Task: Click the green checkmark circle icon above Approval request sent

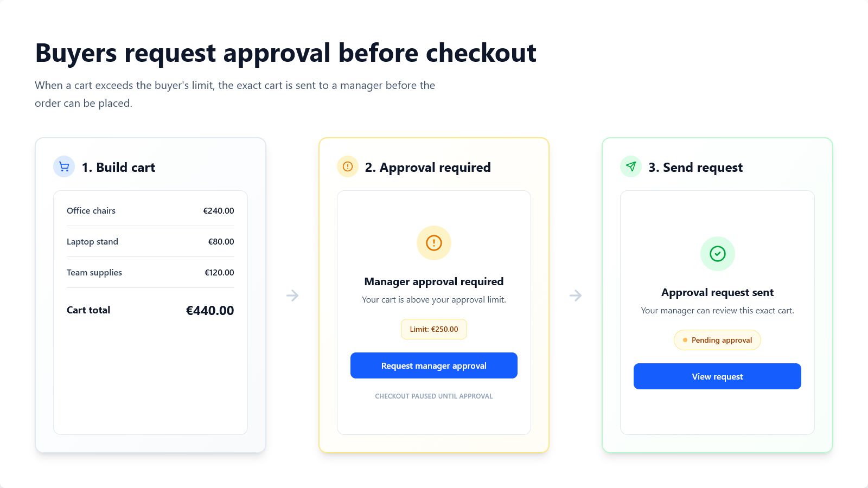Action: (718, 254)
